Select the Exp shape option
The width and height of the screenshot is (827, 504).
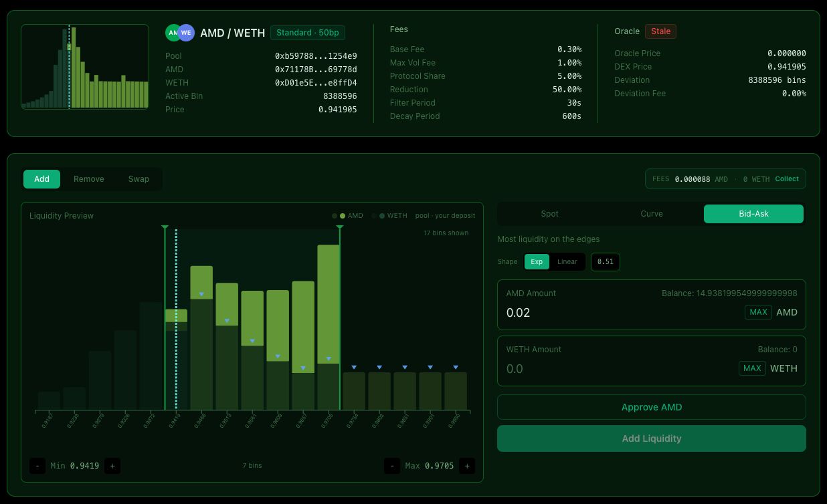pyautogui.click(x=537, y=262)
